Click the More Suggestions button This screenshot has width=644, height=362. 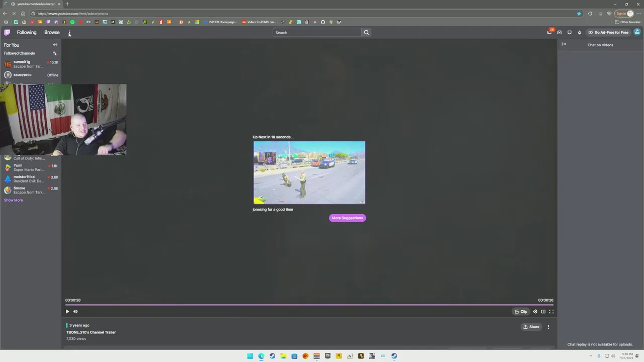pos(347,218)
